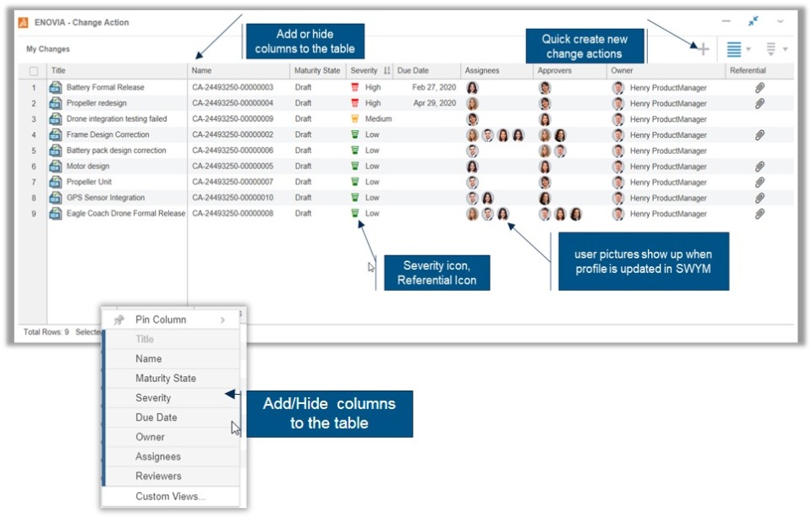This screenshot has height=519, width=812.
Task: Open referential paperclip for GPS Sensor Integration
Action: 760,198
